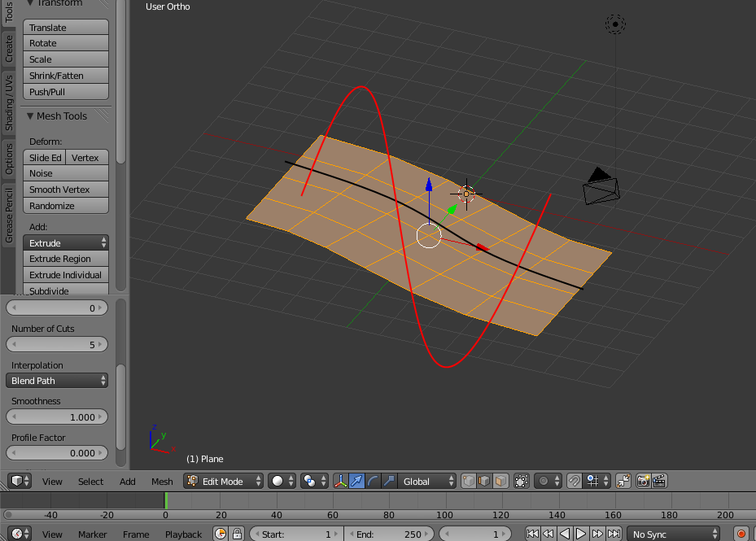Click the OpenGL render animation clapper icon
The image size is (756, 541).
660,481
